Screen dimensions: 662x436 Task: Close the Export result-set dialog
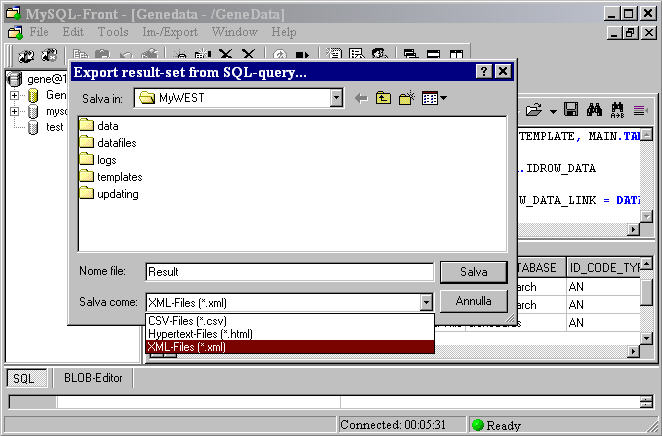(503, 71)
